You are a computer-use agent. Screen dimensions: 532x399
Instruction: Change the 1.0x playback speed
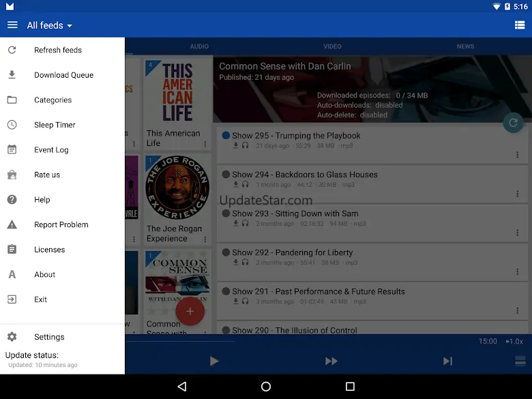click(514, 341)
